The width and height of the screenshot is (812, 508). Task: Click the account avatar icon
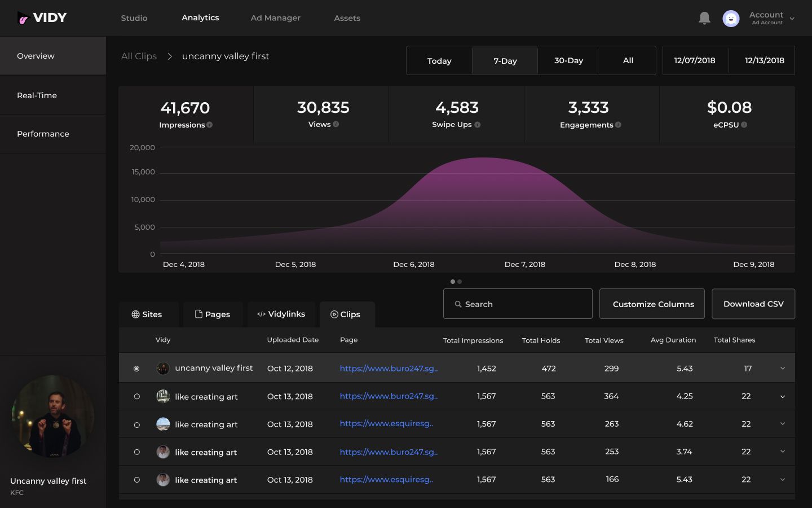(x=731, y=19)
